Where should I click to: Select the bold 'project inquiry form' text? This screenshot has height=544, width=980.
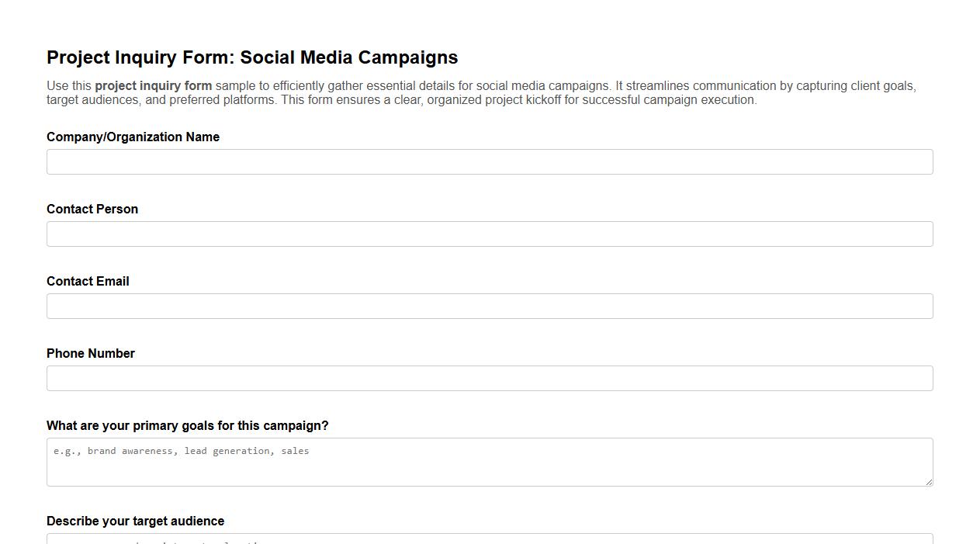[153, 85]
